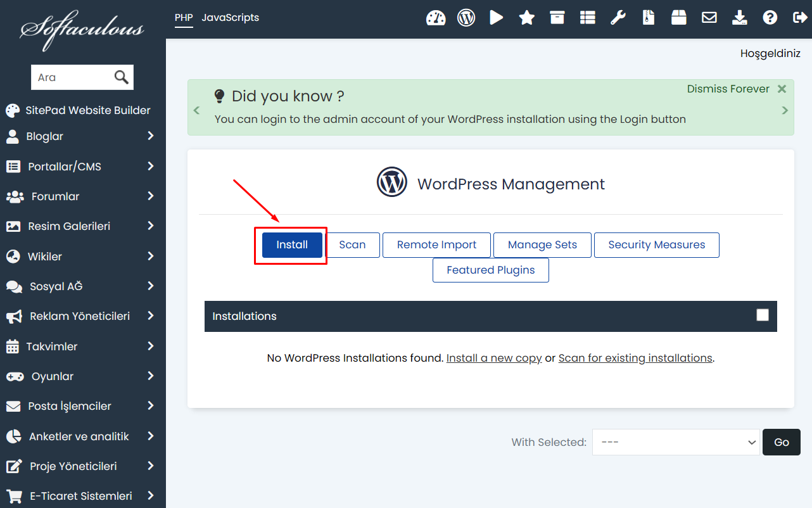This screenshot has height=508, width=812.
Task: Open email settings envelope icon
Action: [709, 18]
